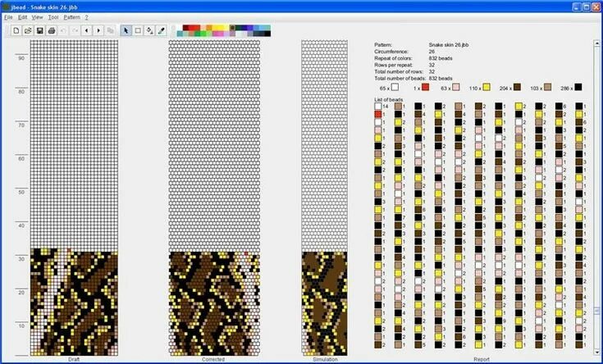The image size is (603, 364).
Task: Open the Edit menu
Action: pyautogui.click(x=23, y=17)
